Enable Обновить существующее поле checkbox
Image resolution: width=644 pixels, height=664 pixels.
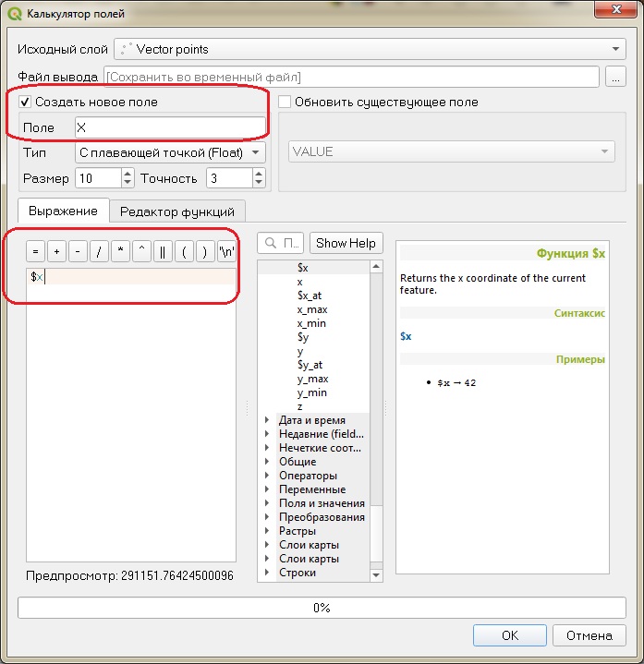(x=285, y=102)
